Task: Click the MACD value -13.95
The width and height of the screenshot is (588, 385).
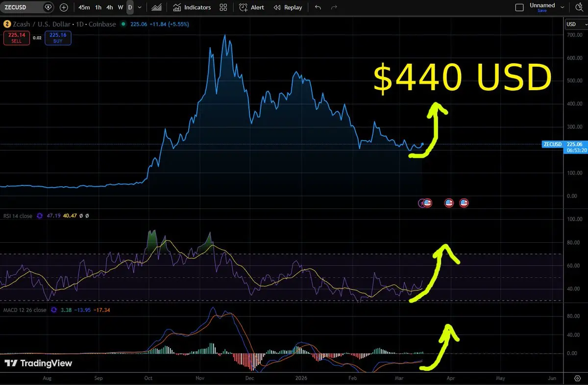Action: point(82,310)
